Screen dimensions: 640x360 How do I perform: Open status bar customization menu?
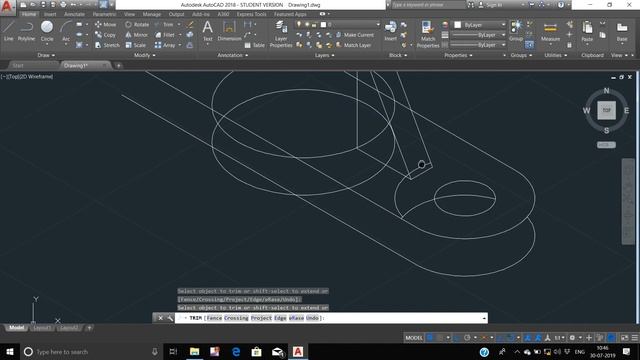(x=635, y=338)
